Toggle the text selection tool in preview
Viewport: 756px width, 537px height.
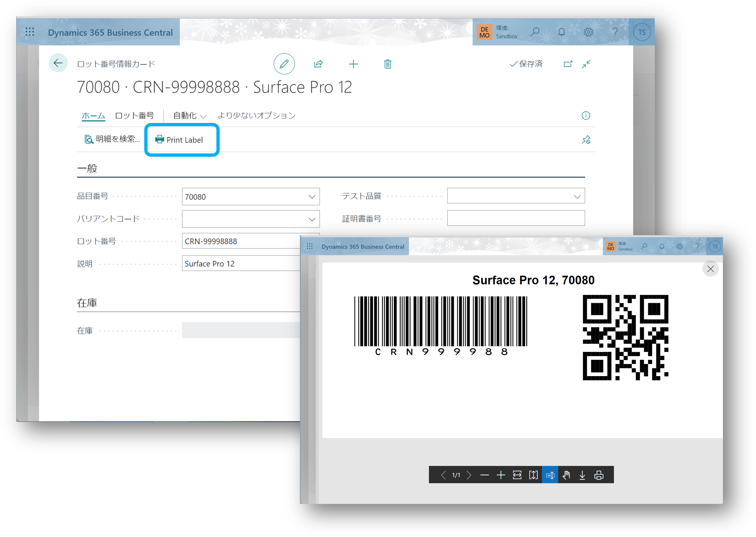tap(550, 475)
